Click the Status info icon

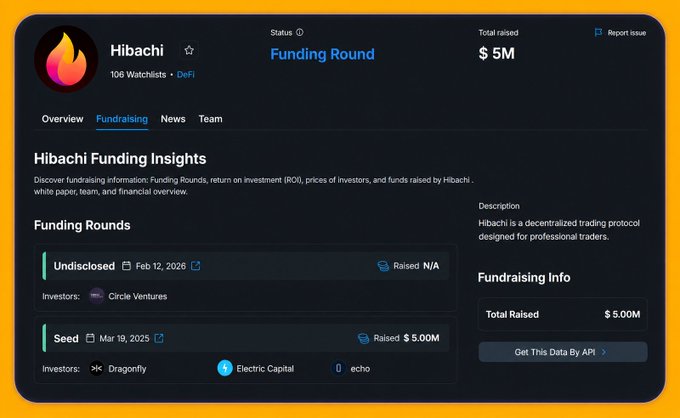pyautogui.click(x=300, y=33)
